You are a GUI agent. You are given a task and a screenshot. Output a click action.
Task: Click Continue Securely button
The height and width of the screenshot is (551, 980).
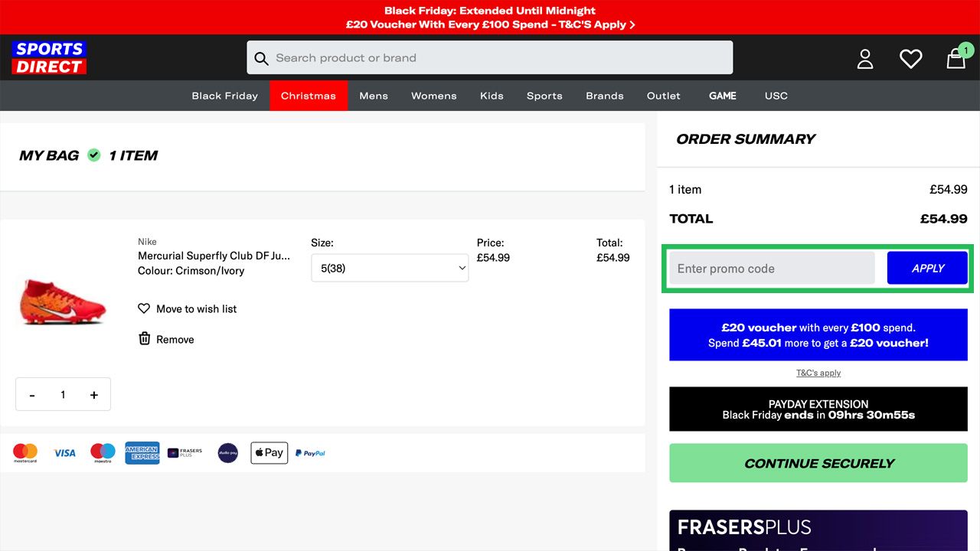818,463
